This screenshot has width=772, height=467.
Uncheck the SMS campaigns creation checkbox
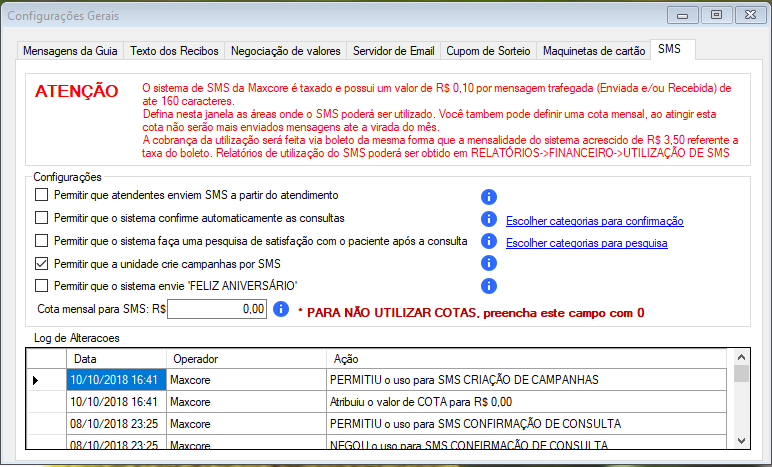pyautogui.click(x=42, y=264)
